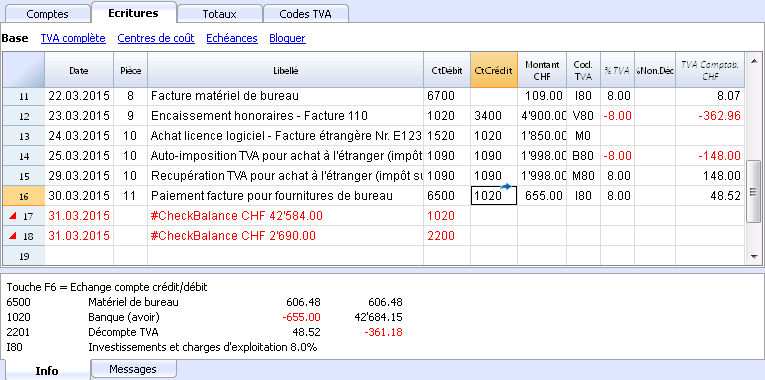Image resolution: width=765 pixels, height=380 pixels.
Task: Click the scrollbar up arrow
Action: [754, 58]
